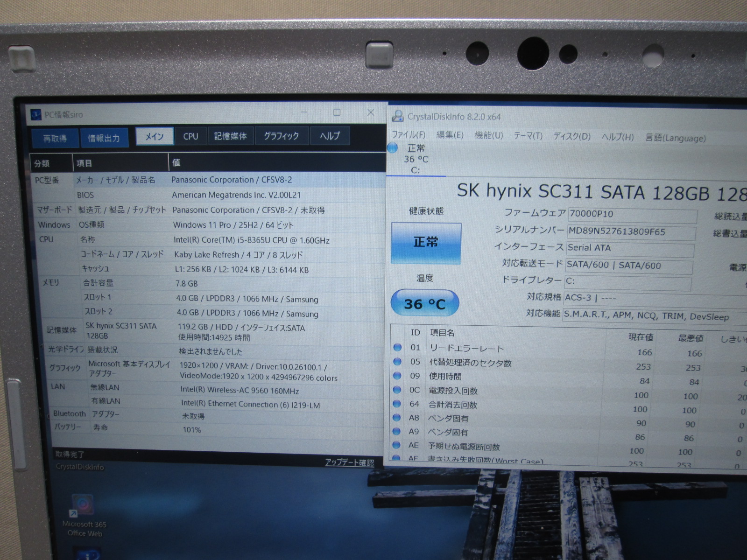Screen dimensions: 747x560
Task: Click status dot for 代替処理済のセクタ数 row
Action: coord(397,361)
